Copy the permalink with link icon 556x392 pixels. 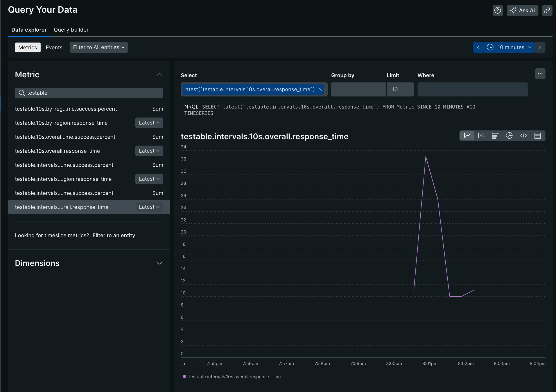coord(547,10)
